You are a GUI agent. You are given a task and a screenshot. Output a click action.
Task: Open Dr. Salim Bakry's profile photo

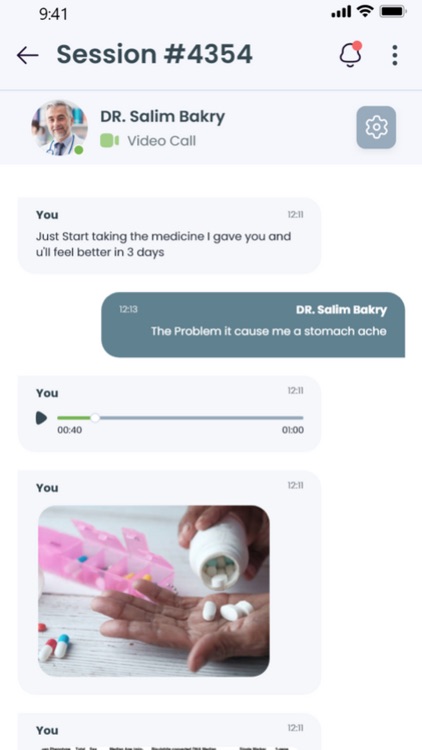tap(59, 127)
